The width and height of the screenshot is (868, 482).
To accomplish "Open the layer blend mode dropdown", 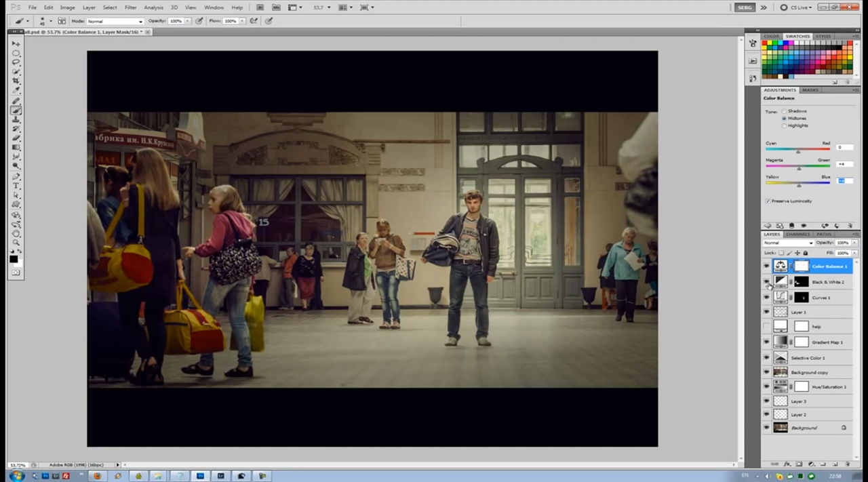I will pyautogui.click(x=788, y=243).
